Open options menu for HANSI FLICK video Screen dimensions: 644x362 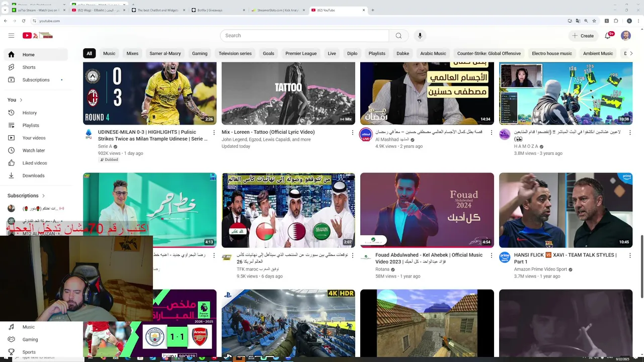(x=630, y=255)
